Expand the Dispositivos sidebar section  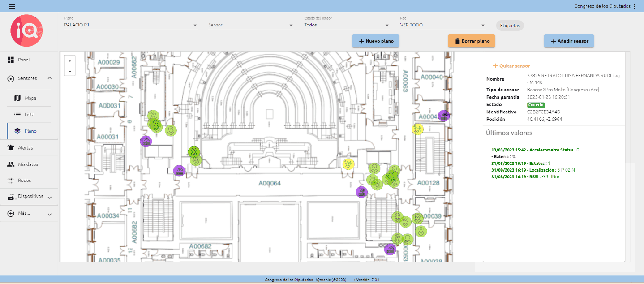click(50, 197)
